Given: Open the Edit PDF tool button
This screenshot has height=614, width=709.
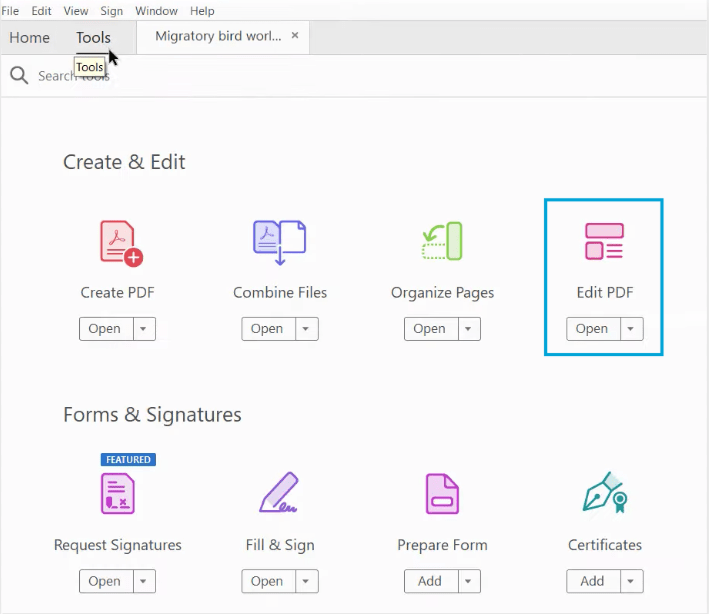Looking at the screenshot, I should (593, 329).
